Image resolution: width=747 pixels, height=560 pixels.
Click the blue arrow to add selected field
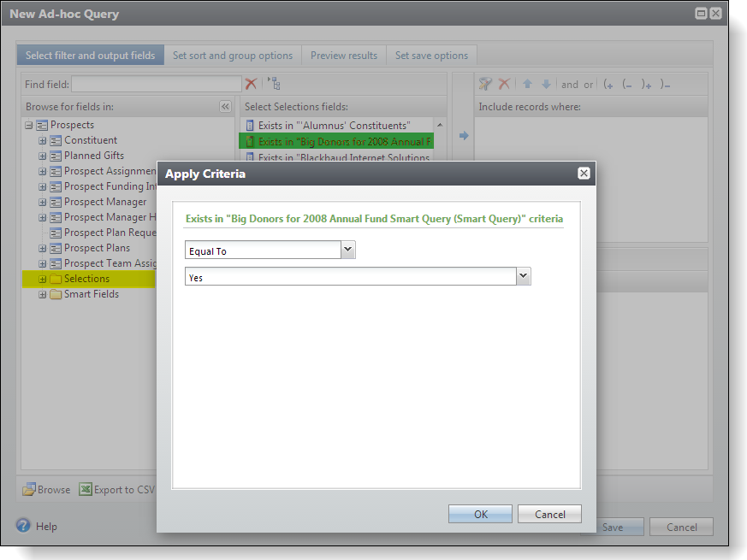pyautogui.click(x=464, y=136)
